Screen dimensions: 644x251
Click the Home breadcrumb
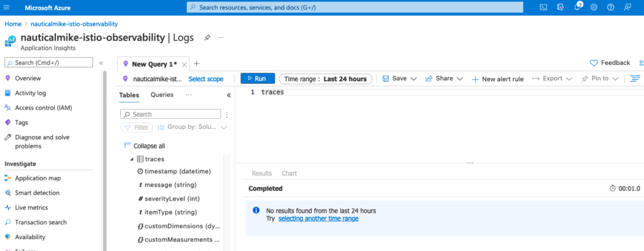click(x=13, y=24)
